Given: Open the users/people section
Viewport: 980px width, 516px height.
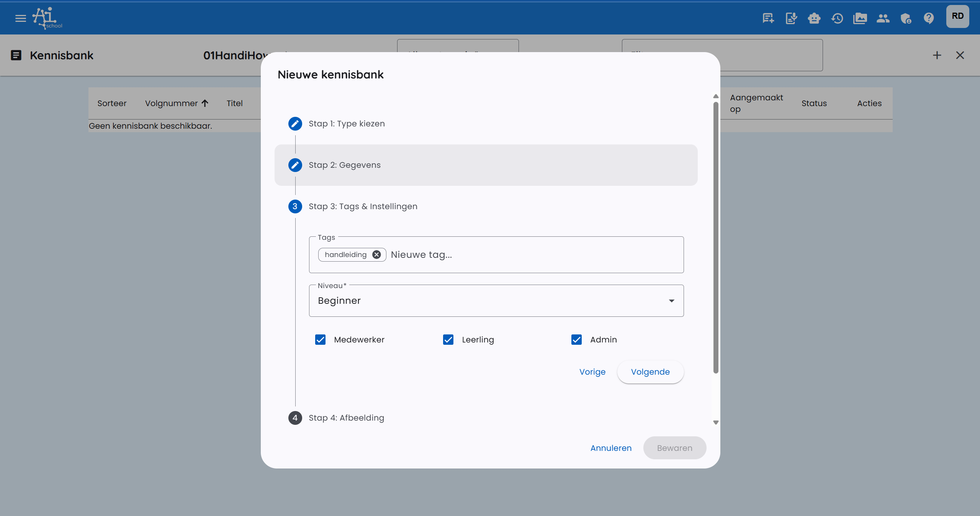Looking at the screenshot, I should click(x=883, y=18).
